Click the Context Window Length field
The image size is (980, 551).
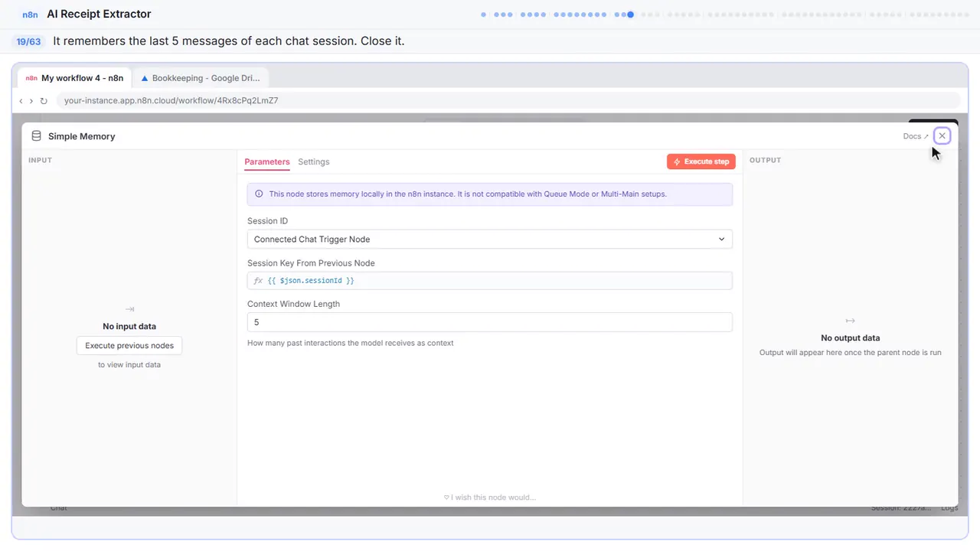pyautogui.click(x=490, y=322)
